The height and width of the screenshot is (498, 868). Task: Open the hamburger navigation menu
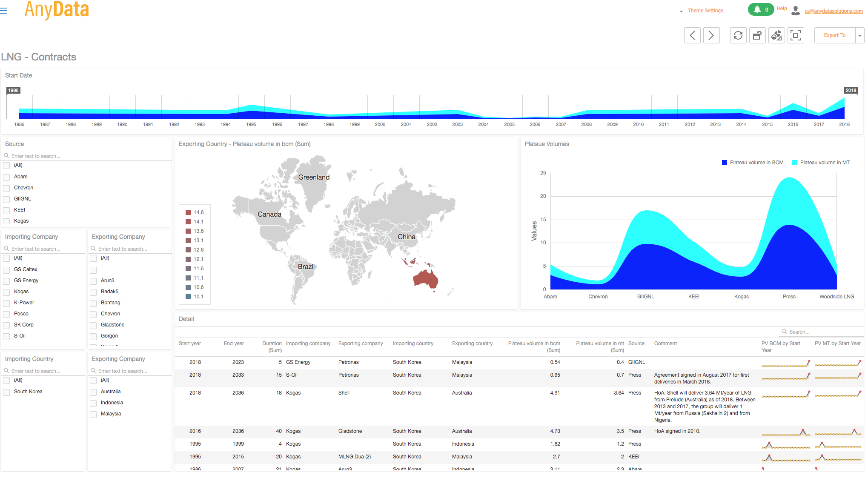click(4, 11)
